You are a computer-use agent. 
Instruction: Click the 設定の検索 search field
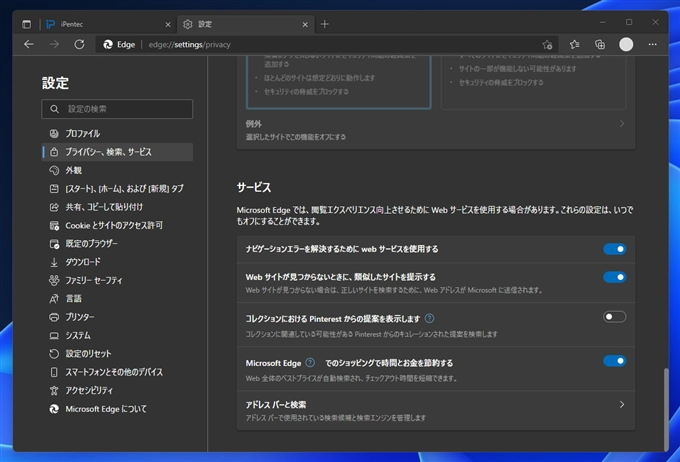117,109
